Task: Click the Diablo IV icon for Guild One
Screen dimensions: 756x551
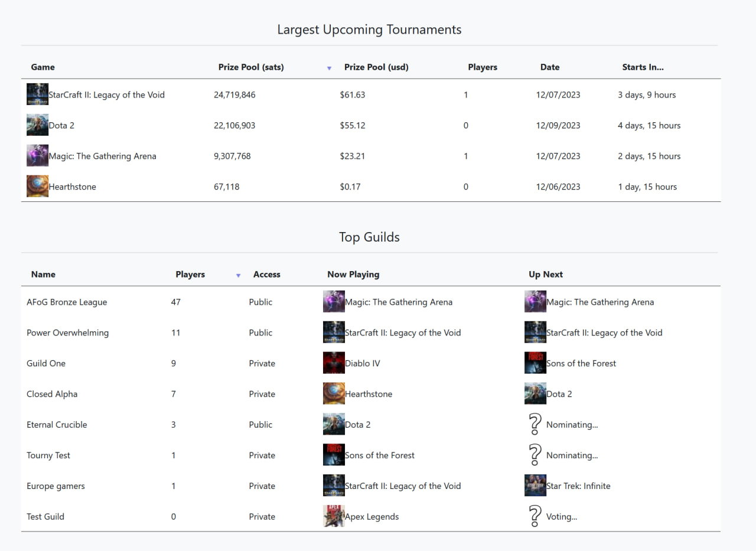Action: point(334,363)
